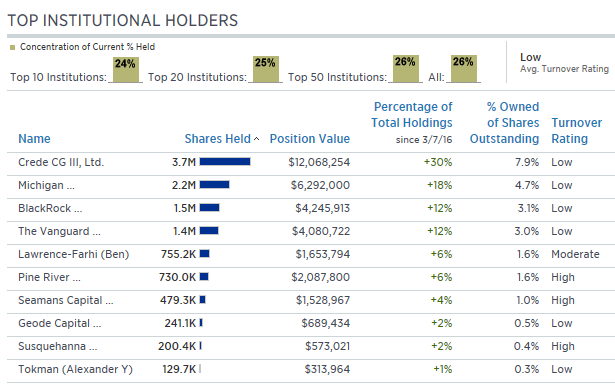This screenshot has width=615, height=392.
Task: Click Pine River holder name
Action: 49,277
